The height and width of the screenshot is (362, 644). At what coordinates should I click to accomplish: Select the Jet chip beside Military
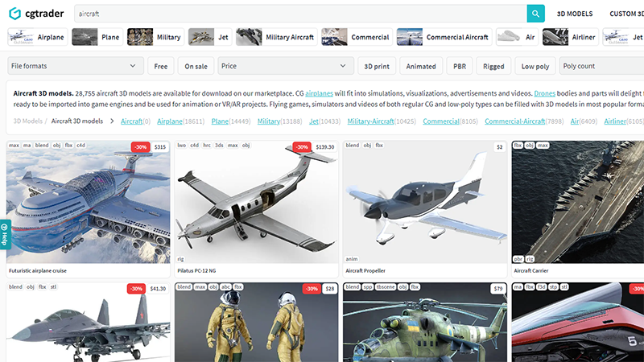210,37
